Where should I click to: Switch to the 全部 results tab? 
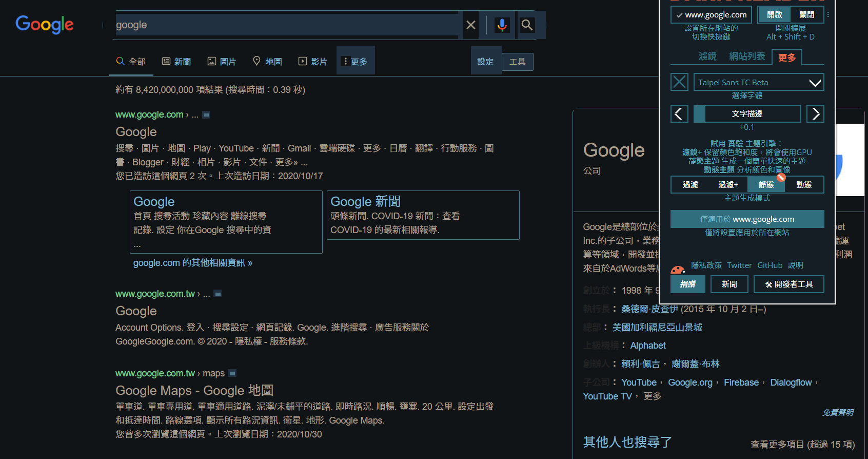pos(131,61)
